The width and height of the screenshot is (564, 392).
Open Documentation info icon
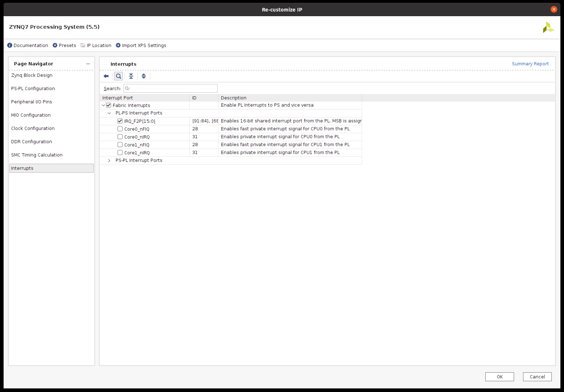(10, 45)
